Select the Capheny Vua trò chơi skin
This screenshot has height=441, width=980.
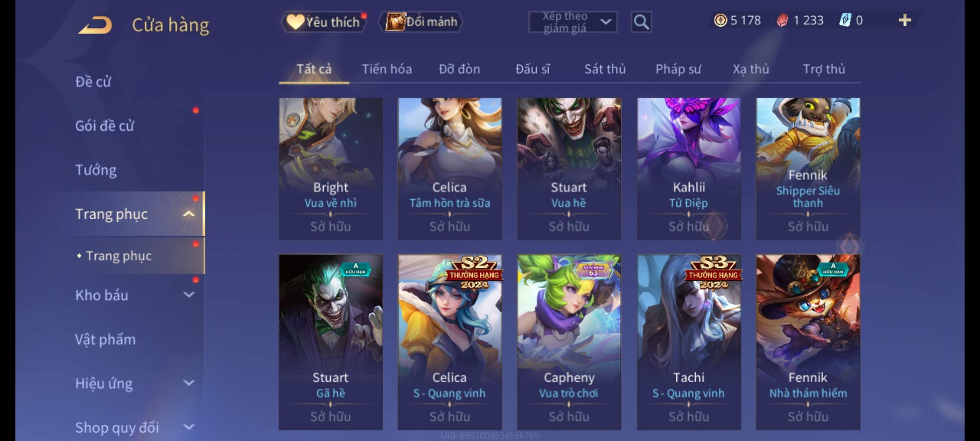pyautogui.click(x=569, y=342)
